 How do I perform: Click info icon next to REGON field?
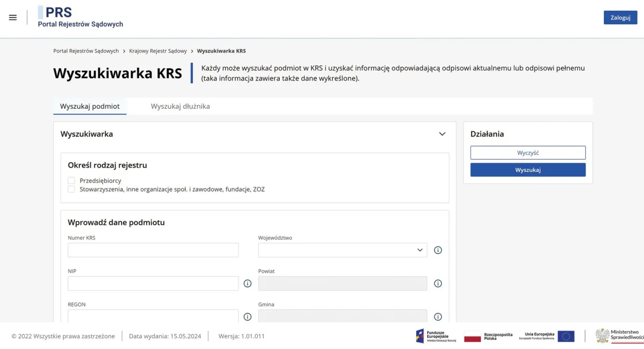tap(247, 317)
